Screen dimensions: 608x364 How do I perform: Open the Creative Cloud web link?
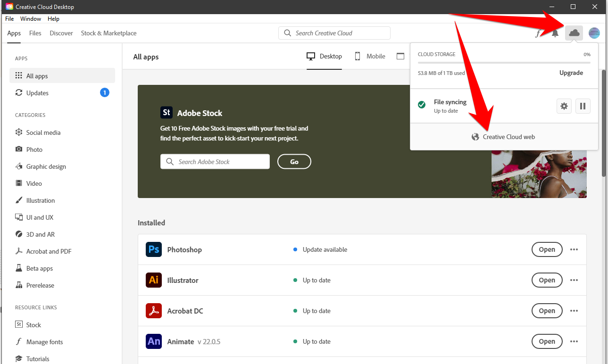coord(504,137)
